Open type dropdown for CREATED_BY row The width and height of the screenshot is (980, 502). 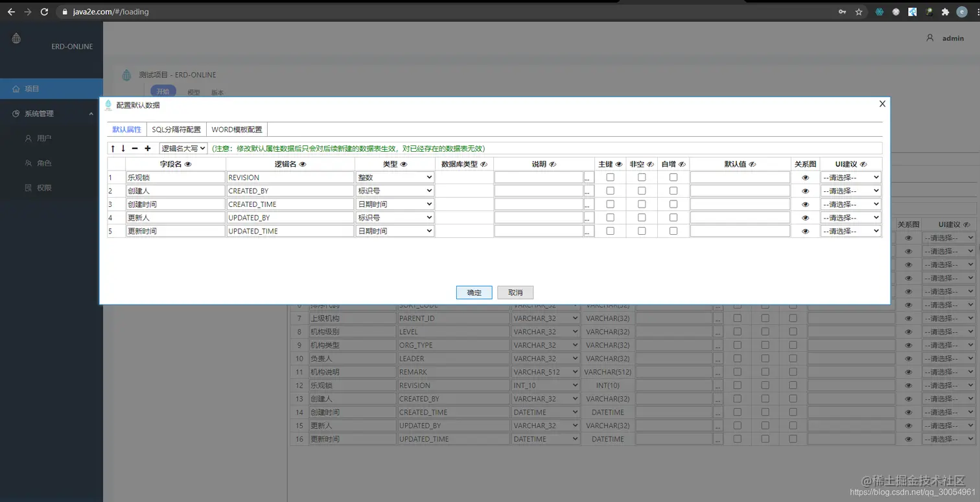click(395, 191)
